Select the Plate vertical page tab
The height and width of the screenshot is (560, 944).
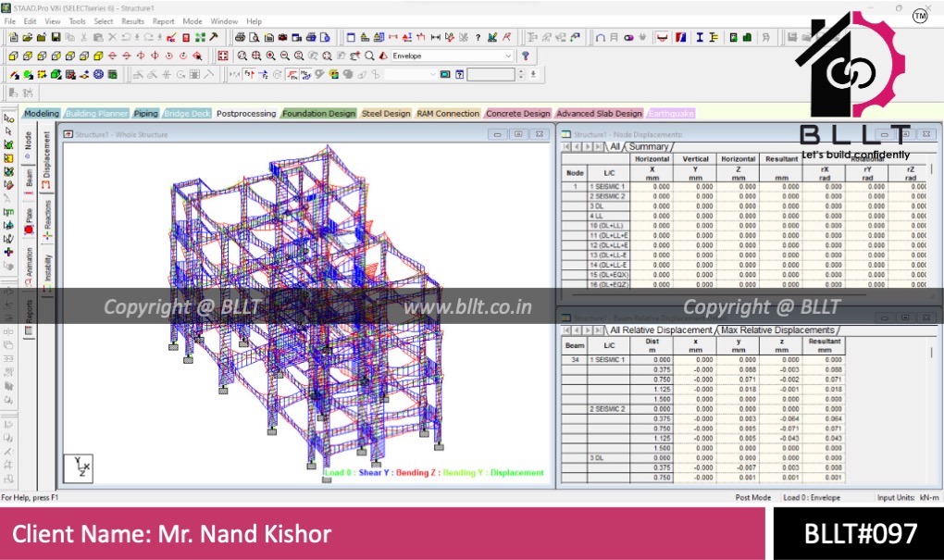pyautogui.click(x=29, y=219)
